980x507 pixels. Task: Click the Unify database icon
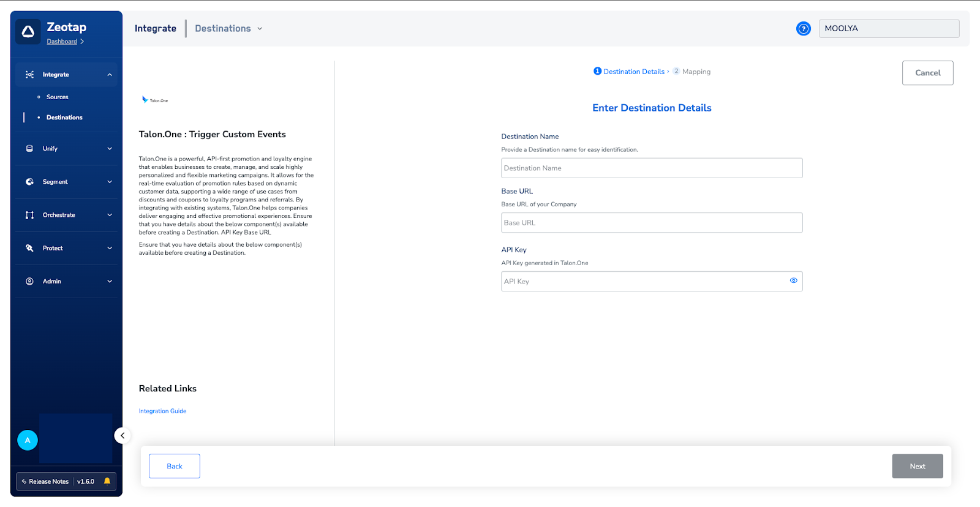pos(29,149)
